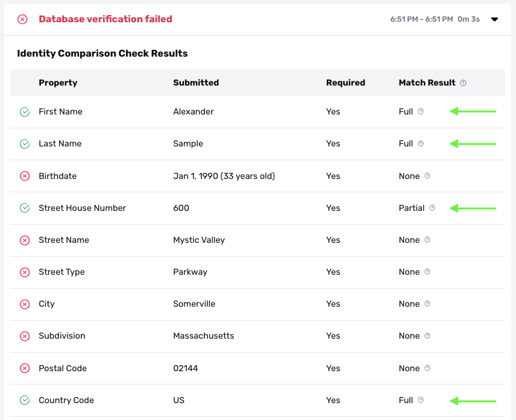This screenshot has height=420, width=516.
Task: Click help icon next to First Name Full
Action: [421, 111]
